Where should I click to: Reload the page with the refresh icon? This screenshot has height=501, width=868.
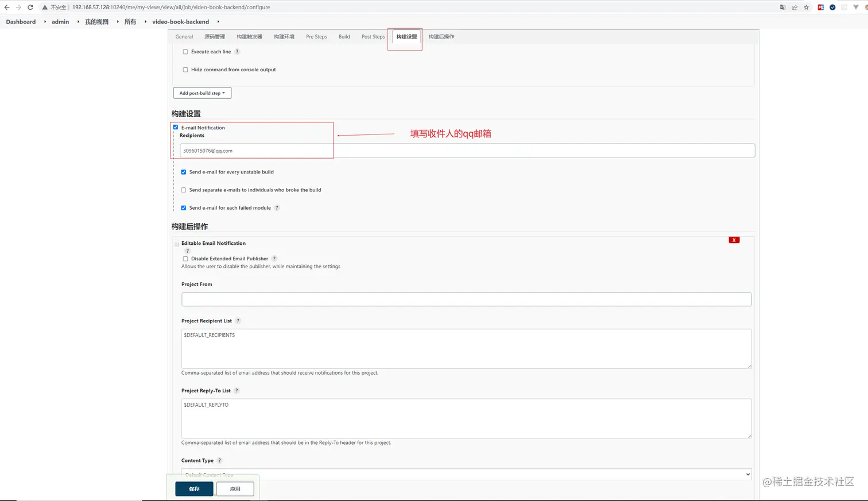click(30, 7)
